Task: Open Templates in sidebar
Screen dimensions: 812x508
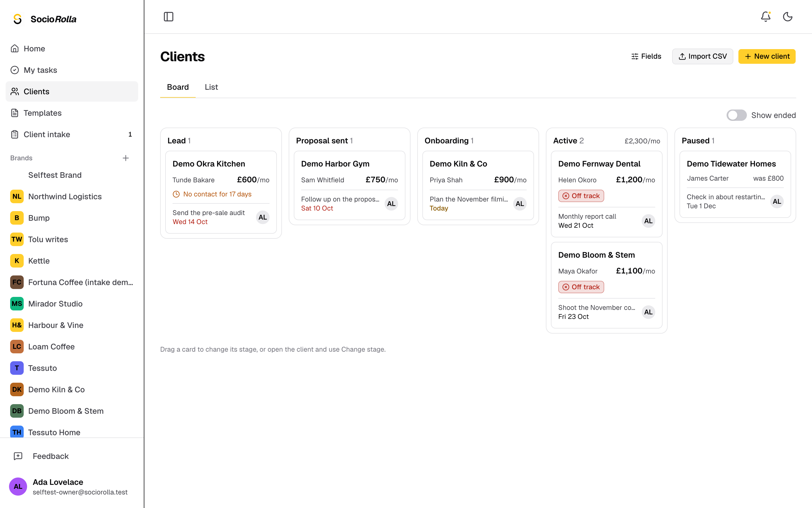Action: [72, 113]
